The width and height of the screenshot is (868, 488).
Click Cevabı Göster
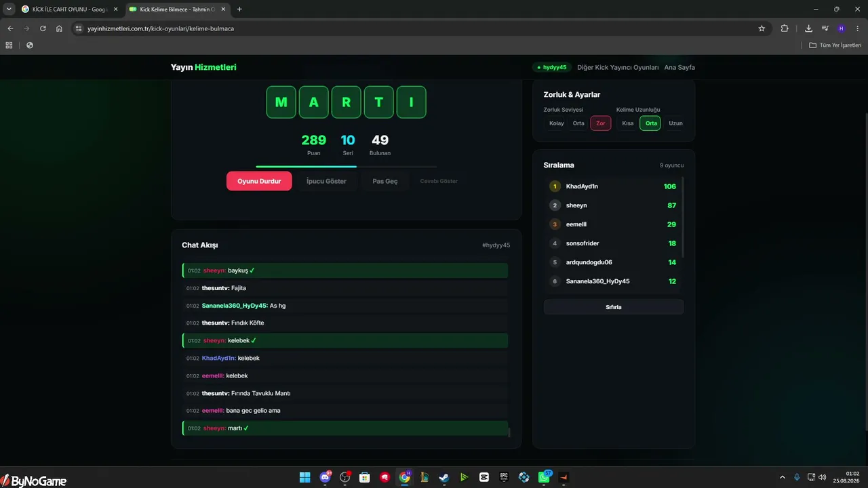[x=439, y=181]
